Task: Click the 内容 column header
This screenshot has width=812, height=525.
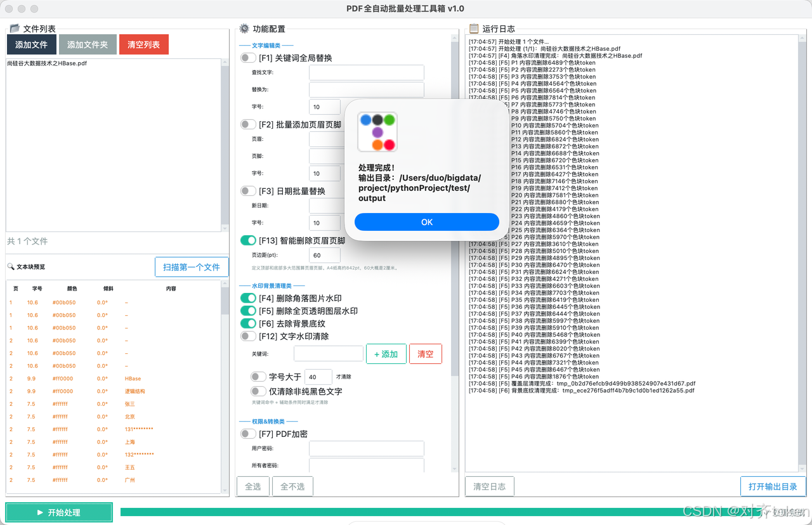Action: [171, 288]
